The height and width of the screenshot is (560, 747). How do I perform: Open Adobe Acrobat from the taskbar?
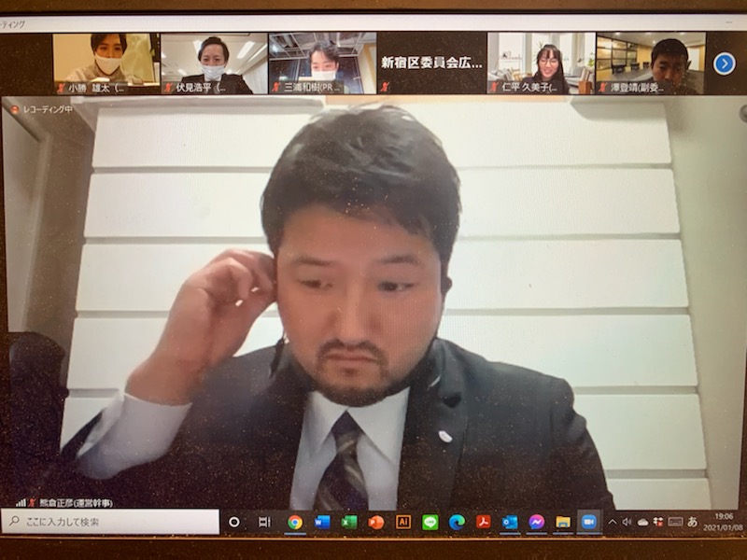coord(484,522)
